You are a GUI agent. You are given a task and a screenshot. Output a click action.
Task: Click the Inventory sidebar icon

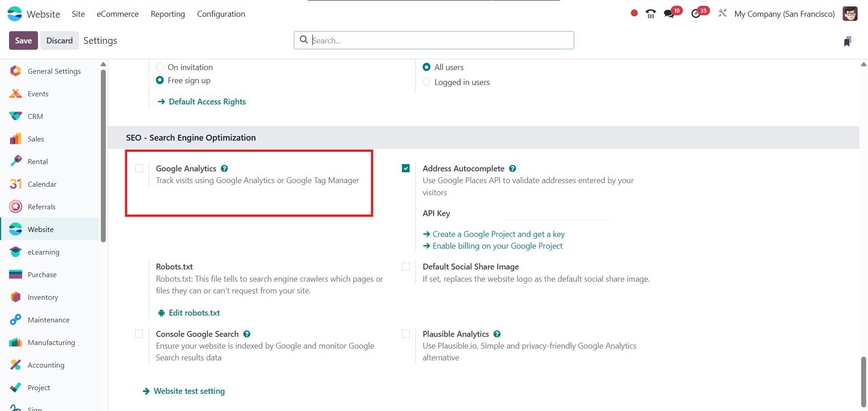(x=15, y=297)
